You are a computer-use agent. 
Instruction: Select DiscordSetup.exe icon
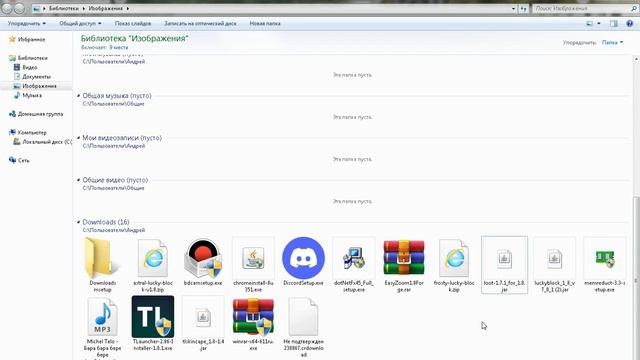pyautogui.click(x=303, y=258)
